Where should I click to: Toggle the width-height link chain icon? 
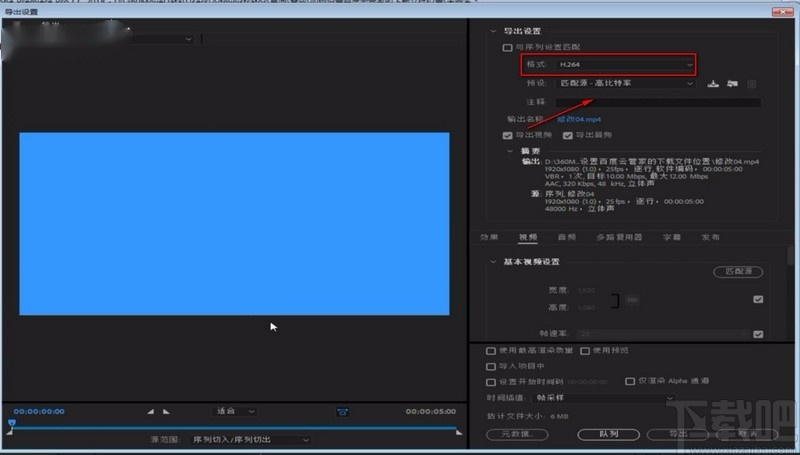(632, 300)
